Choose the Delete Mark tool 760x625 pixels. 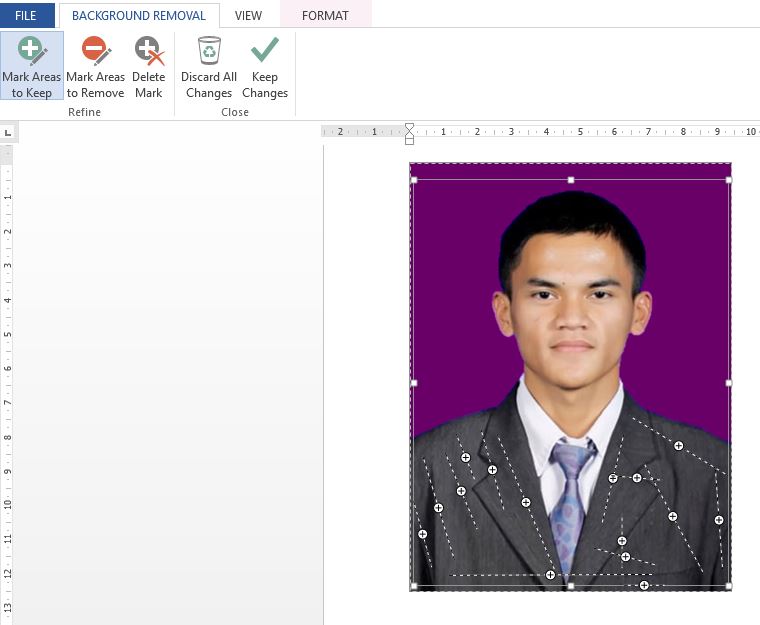pos(149,66)
